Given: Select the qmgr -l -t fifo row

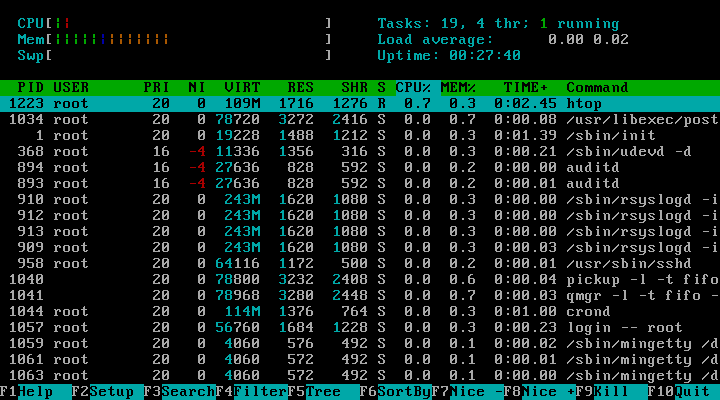Looking at the screenshot, I should (360, 295).
